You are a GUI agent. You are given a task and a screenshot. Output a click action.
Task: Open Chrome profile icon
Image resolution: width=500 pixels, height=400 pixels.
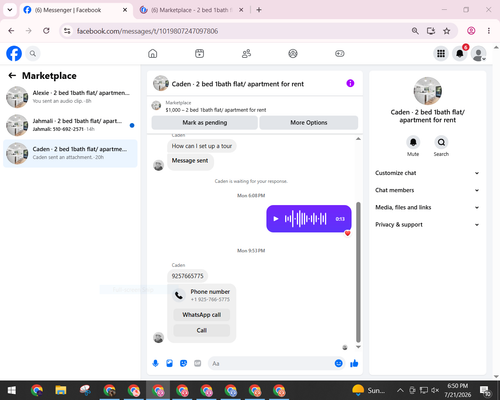pos(471,31)
